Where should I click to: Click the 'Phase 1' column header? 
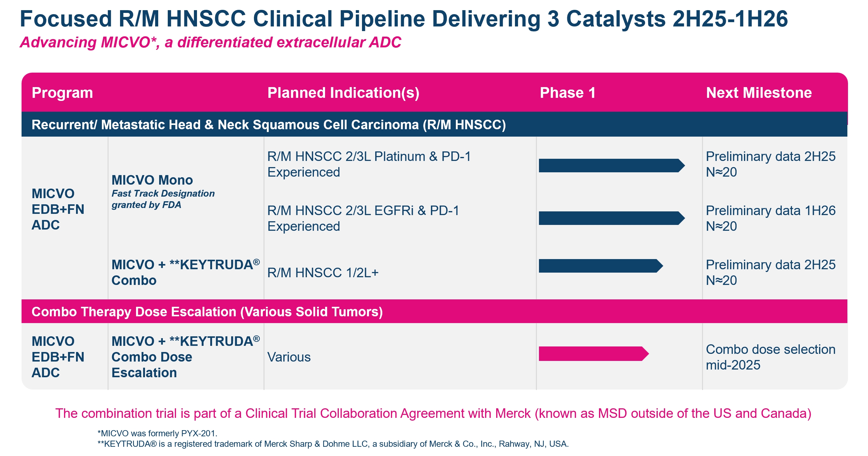568,93
